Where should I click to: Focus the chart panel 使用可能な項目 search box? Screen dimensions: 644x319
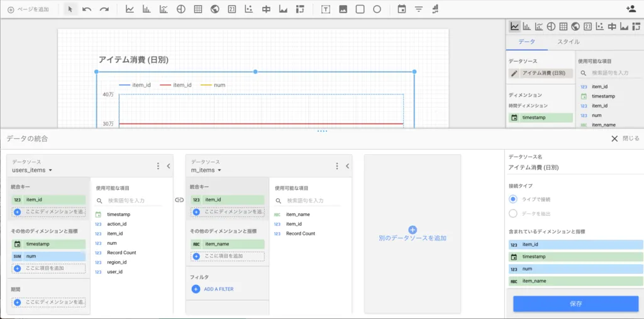point(610,73)
